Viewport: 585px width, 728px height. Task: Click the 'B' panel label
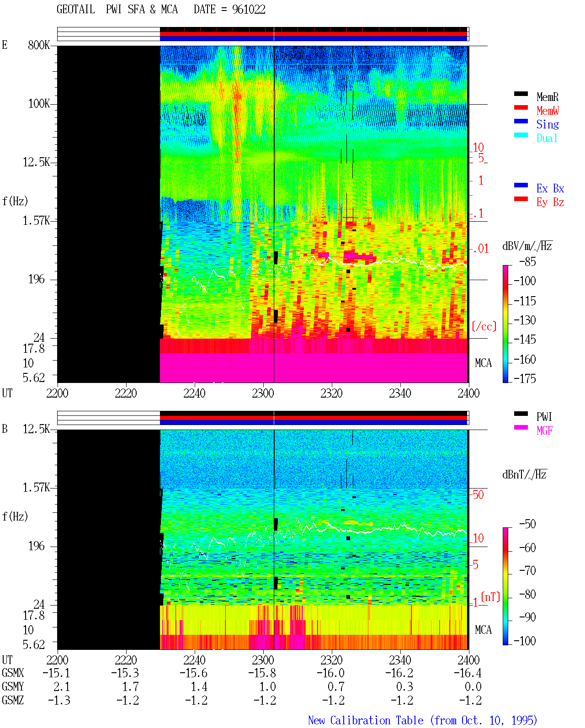pyautogui.click(x=5, y=429)
